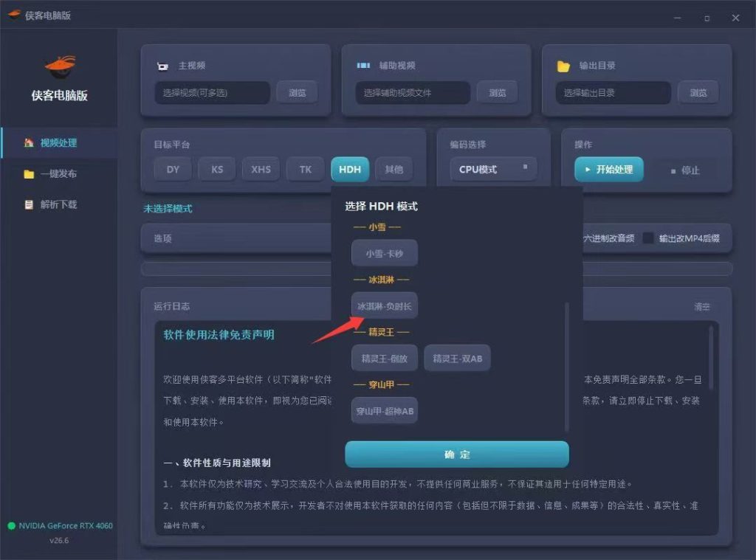Viewport: 756px width, 560px height.
Task: Open the 视频处理 sidebar page
Action: [x=59, y=142]
